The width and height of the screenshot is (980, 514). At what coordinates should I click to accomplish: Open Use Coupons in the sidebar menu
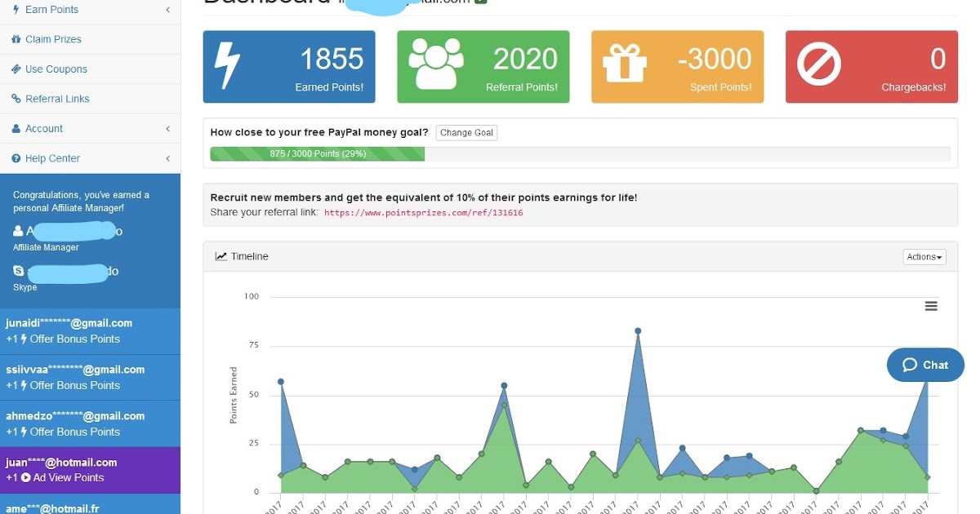pos(90,69)
